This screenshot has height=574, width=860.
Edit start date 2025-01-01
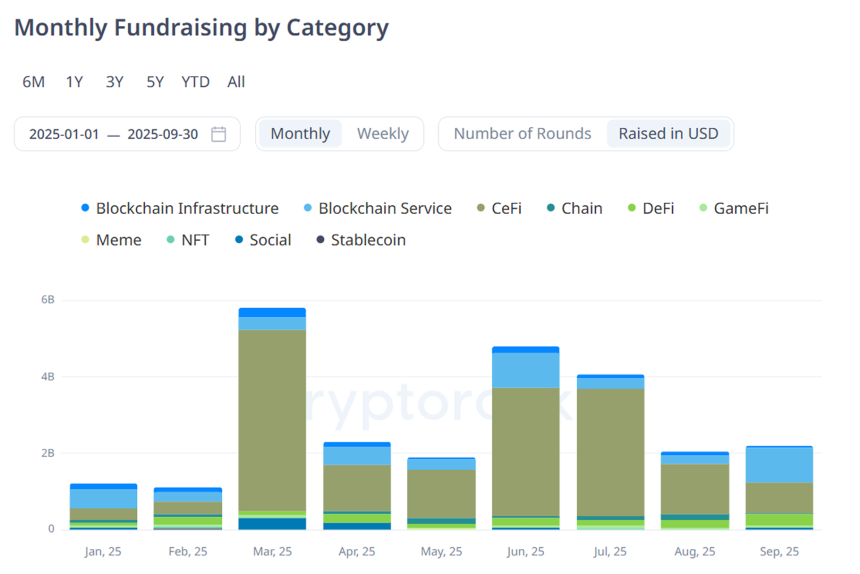(64, 134)
